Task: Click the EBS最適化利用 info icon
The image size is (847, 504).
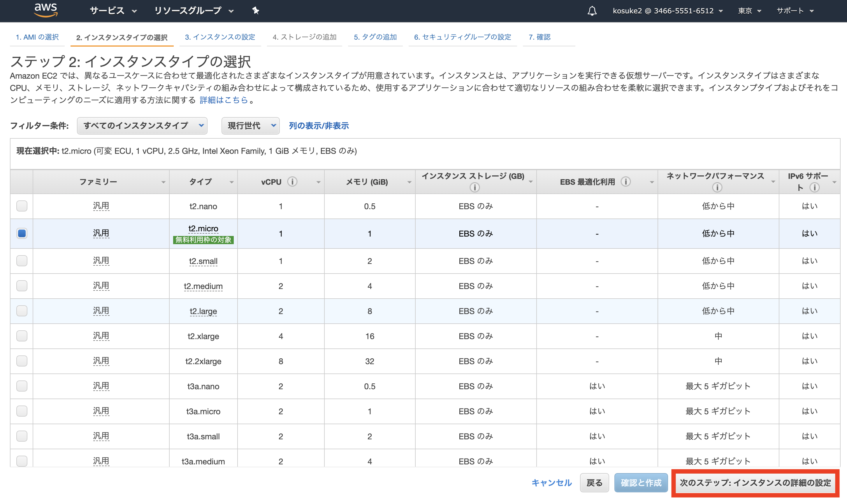Action: (626, 182)
